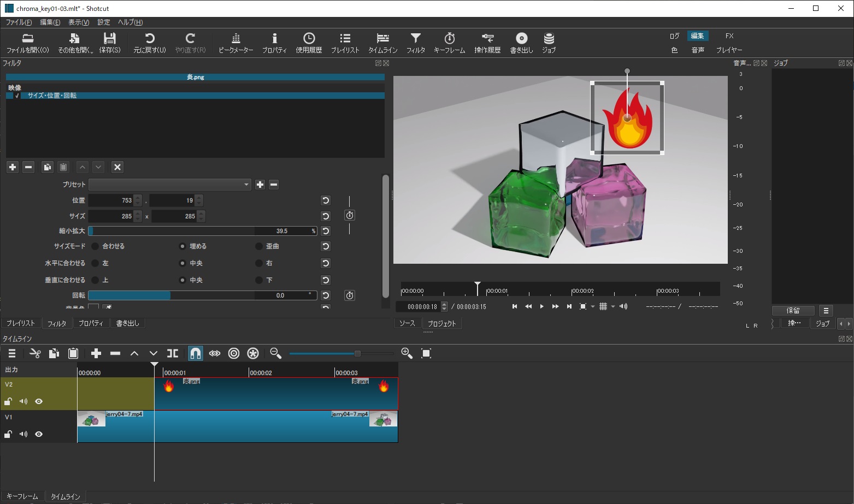Remove selected filter with minus button
The image size is (854, 504).
click(x=29, y=167)
